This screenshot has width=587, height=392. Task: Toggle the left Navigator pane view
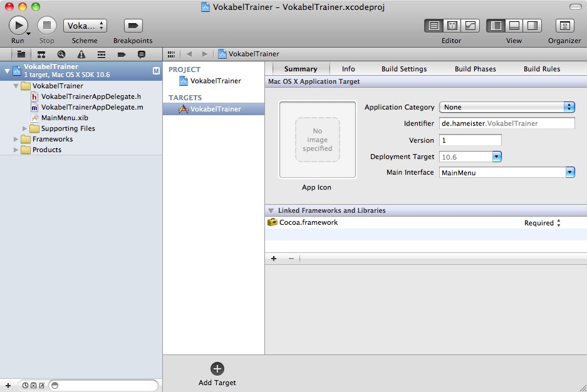(496, 26)
